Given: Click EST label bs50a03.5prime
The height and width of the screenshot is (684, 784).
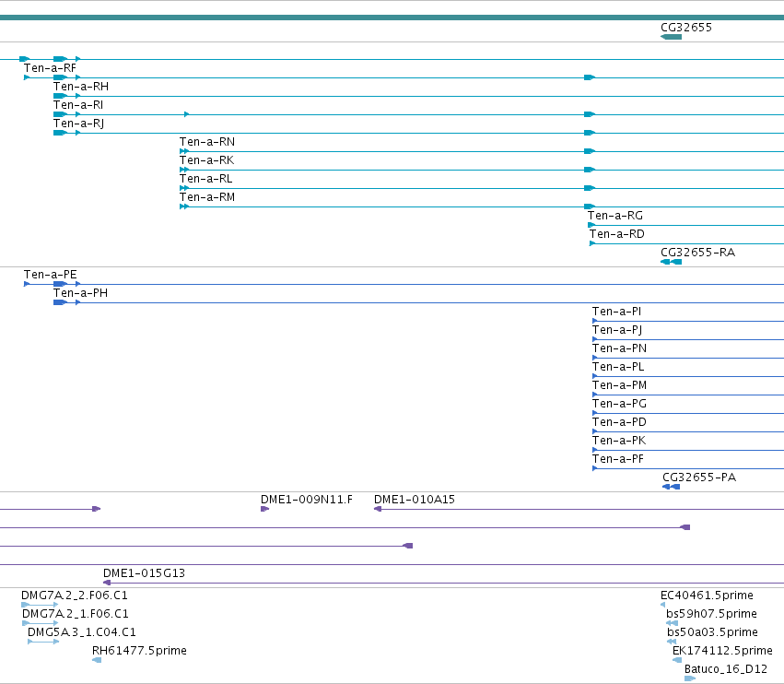Looking at the screenshot, I should 712,633.
